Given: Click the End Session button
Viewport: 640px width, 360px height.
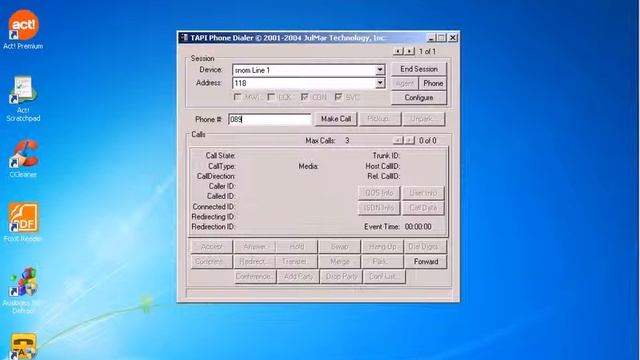Looking at the screenshot, I should (x=419, y=69).
